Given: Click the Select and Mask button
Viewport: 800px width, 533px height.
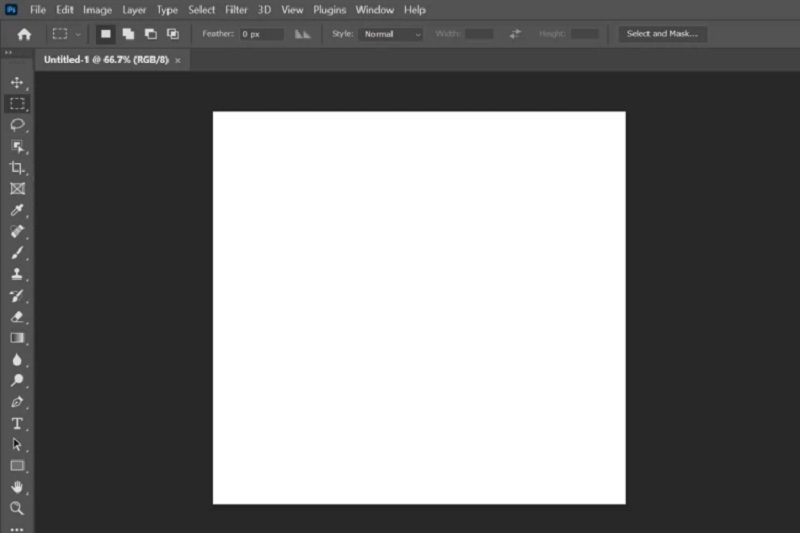Looking at the screenshot, I should coord(662,34).
